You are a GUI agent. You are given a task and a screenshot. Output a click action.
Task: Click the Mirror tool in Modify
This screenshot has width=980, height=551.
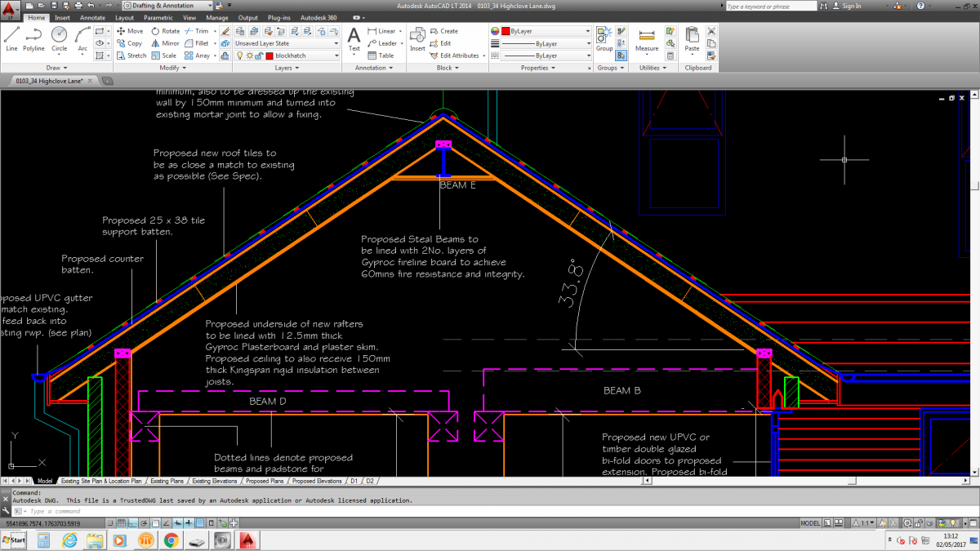tap(164, 43)
